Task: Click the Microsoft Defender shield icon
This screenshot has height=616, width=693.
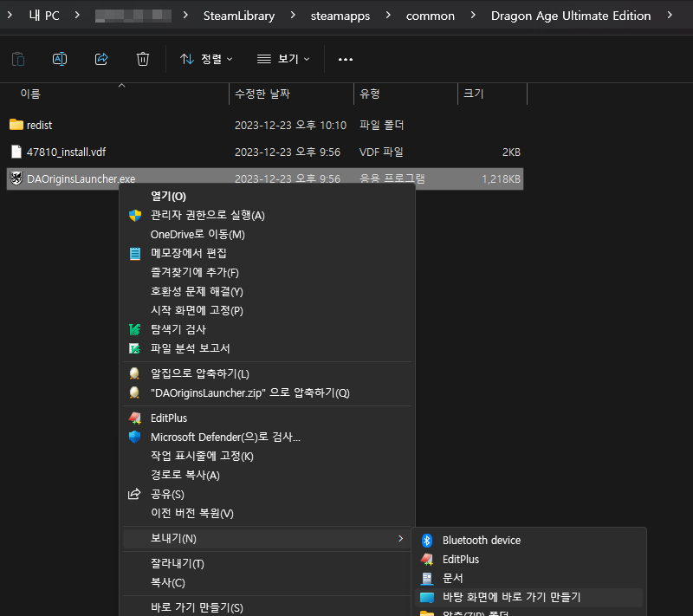Action: (135, 437)
